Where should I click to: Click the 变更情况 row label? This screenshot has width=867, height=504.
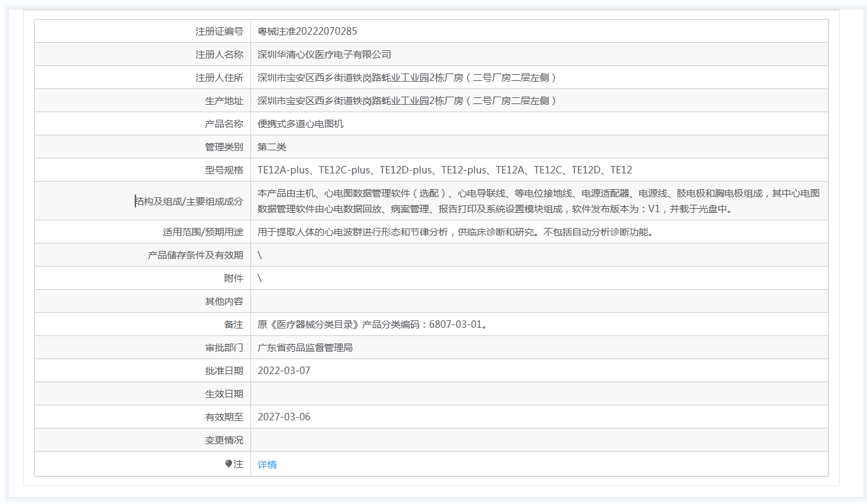tap(224, 440)
